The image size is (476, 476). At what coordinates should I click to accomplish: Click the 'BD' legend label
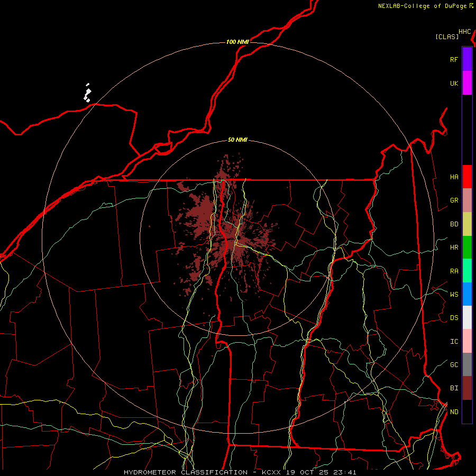[454, 224]
